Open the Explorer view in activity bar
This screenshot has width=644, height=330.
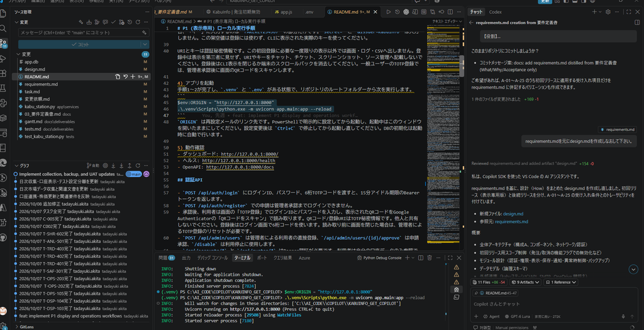3,13
